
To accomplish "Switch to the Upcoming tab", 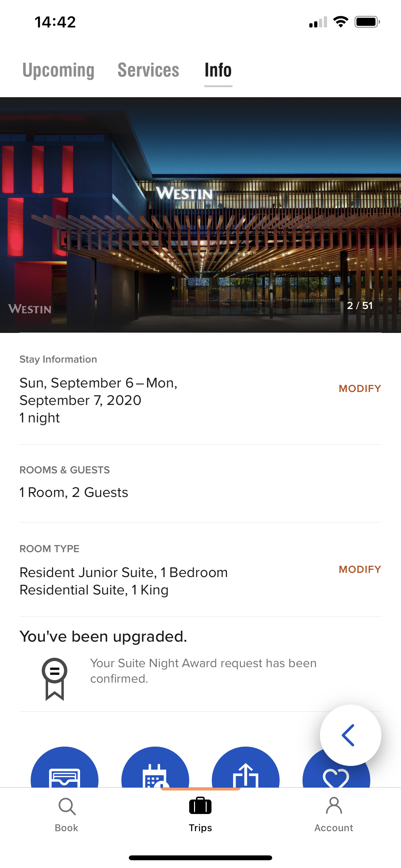I will tap(58, 70).
